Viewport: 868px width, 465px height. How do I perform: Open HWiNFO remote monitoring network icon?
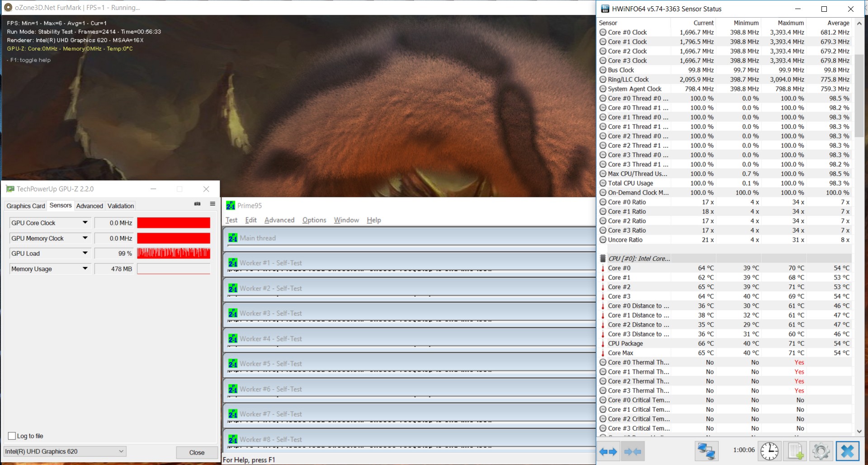coord(706,451)
